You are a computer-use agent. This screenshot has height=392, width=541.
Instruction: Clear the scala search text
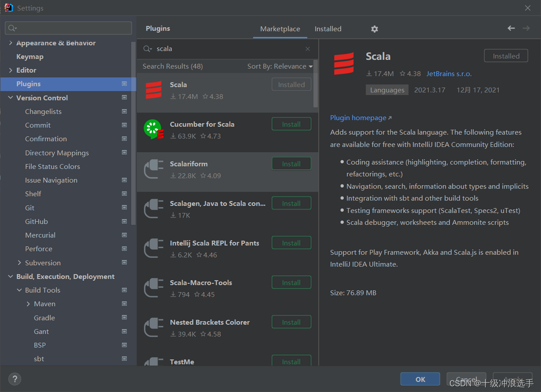pyautogui.click(x=308, y=49)
